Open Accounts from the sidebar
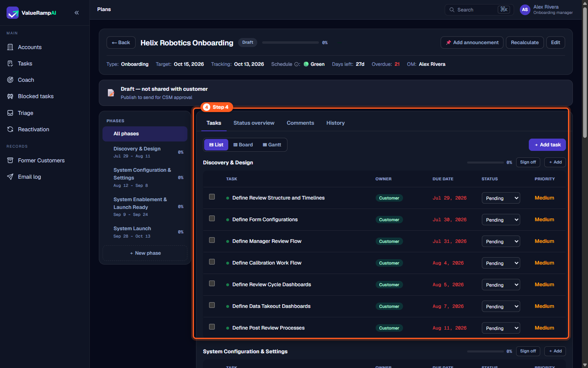This screenshot has width=588, height=368. (x=45, y=47)
